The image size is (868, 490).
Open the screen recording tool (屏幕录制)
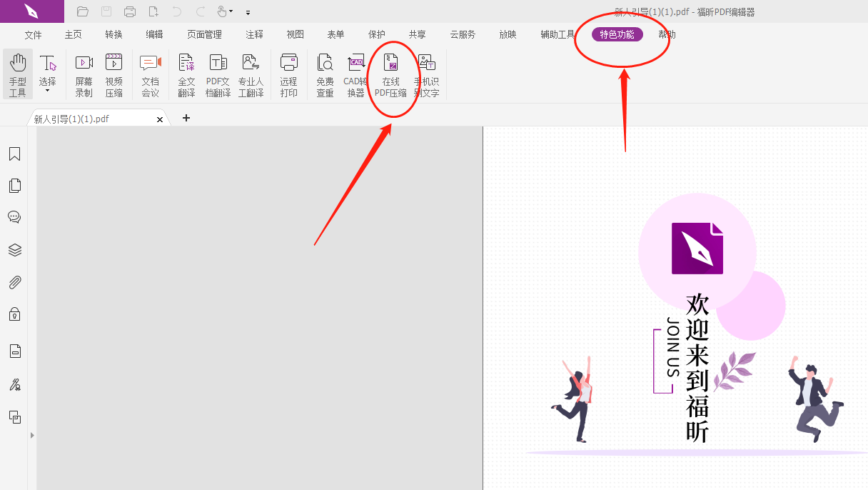pos(84,74)
